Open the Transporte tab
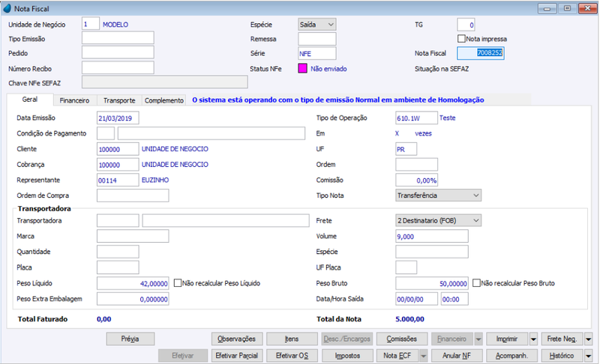 pyautogui.click(x=119, y=100)
